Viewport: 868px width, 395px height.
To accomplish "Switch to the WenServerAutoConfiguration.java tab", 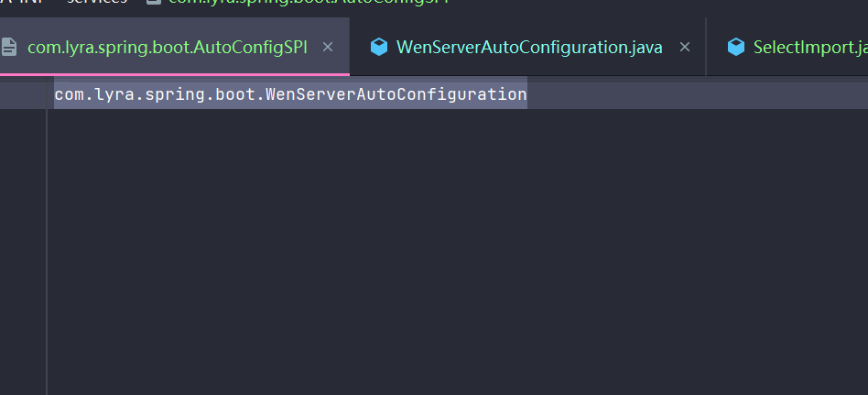I will coord(528,47).
